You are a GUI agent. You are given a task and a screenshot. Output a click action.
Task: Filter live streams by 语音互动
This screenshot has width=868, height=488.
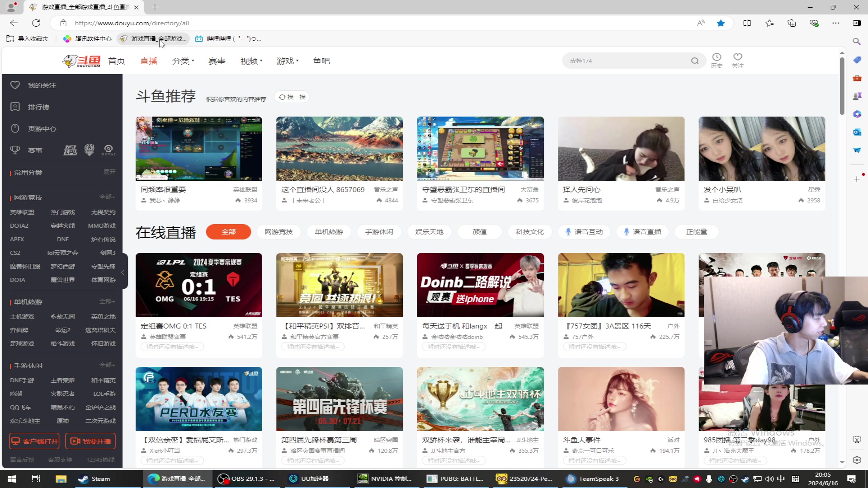pyautogui.click(x=584, y=232)
